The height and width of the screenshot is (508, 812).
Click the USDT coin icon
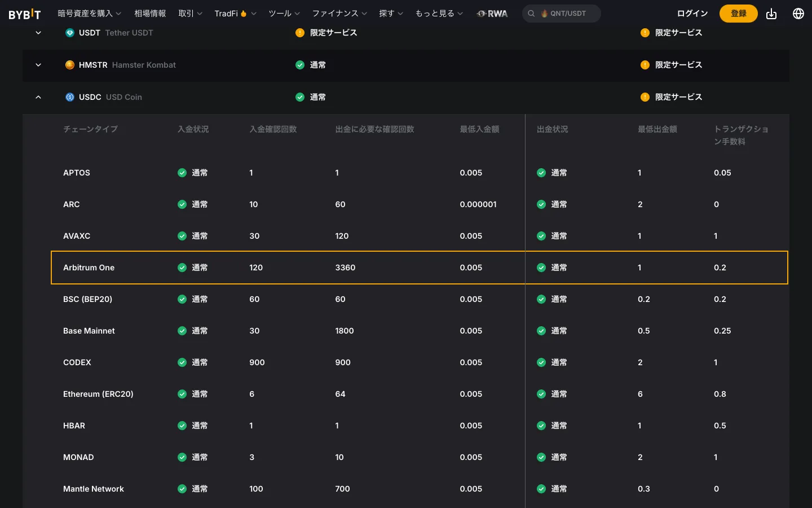click(x=70, y=33)
